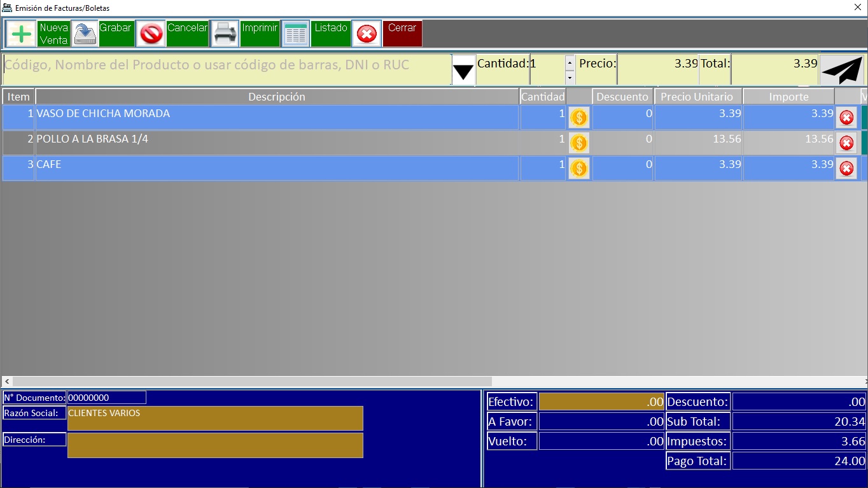
Task: Click the Sub Total value 20.34
Action: click(799, 421)
